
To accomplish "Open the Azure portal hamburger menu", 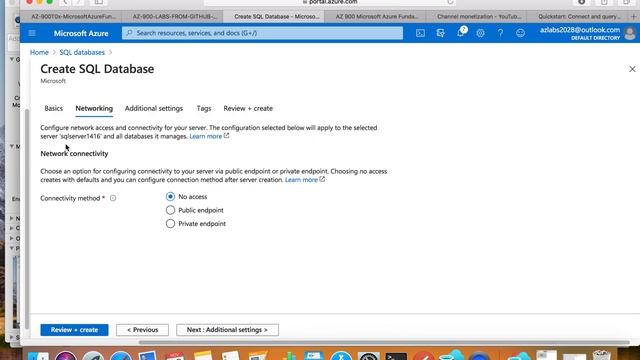I will tap(32, 33).
